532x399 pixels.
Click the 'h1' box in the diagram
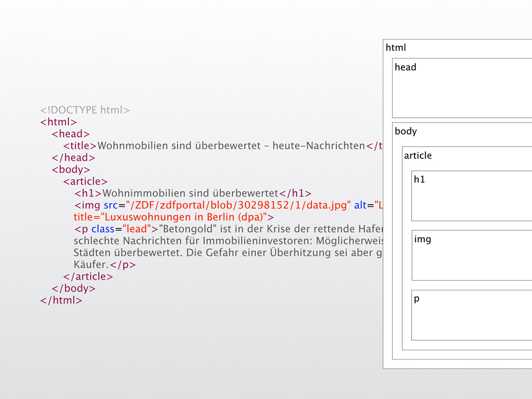pyautogui.click(x=471, y=196)
